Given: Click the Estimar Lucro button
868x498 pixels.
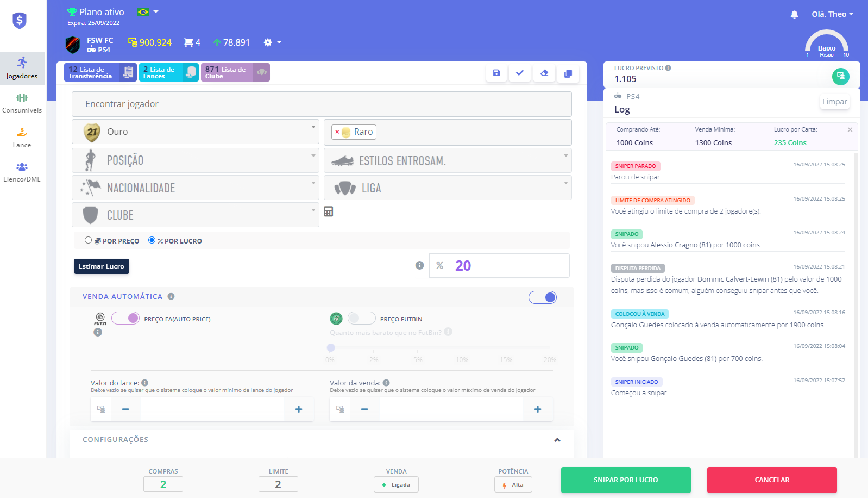Looking at the screenshot, I should pyautogui.click(x=102, y=266).
